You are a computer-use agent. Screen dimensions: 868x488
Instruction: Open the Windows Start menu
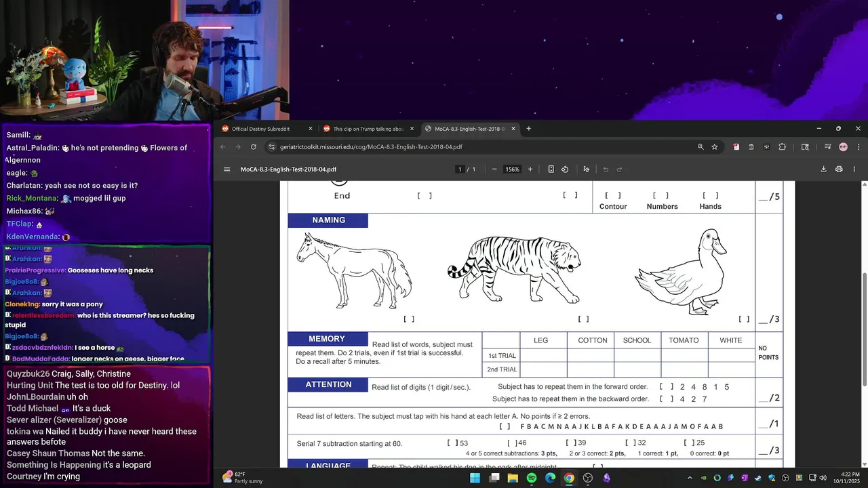(475, 478)
